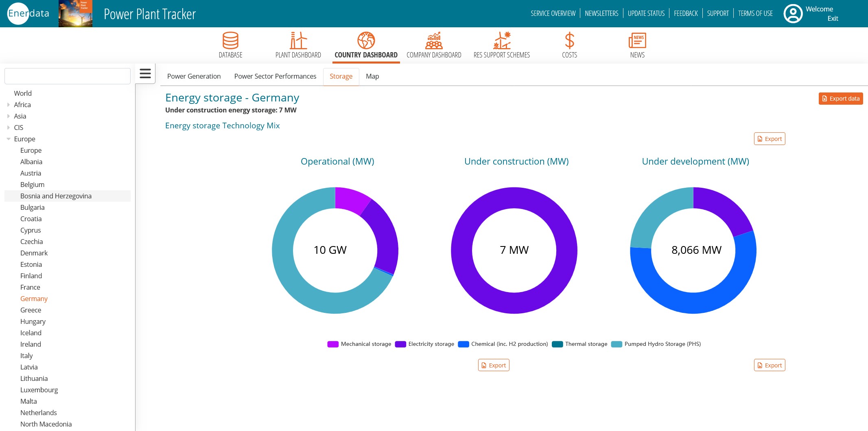Open the Database section icon
Screen dimensions: 868x431
(230, 40)
